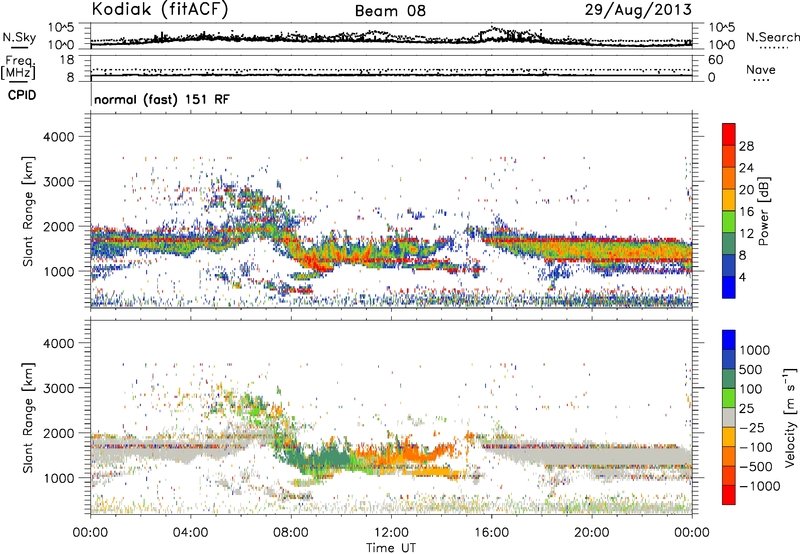This screenshot has width=800, height=554.
Task: Click '4' on the Power colorbar
Action: [x=742, y=277]
